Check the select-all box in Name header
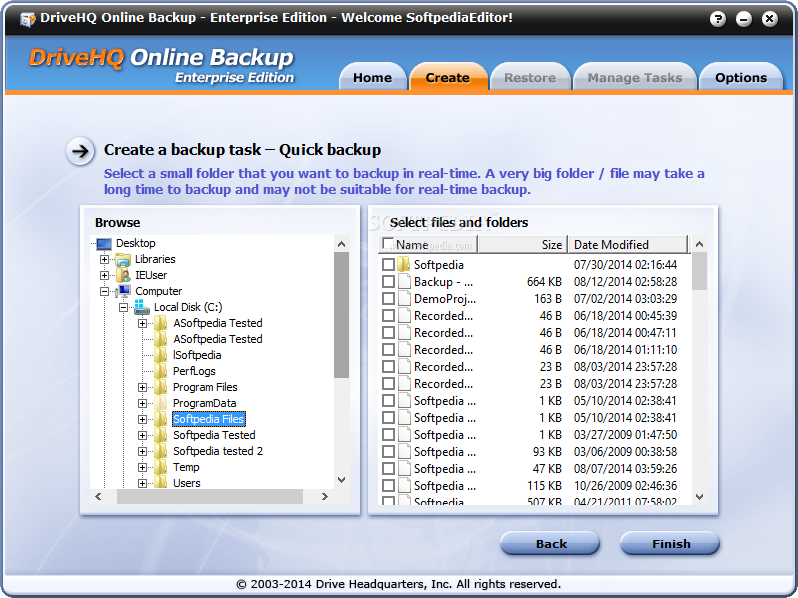The image size is (798, 598). tap(388, 243)
